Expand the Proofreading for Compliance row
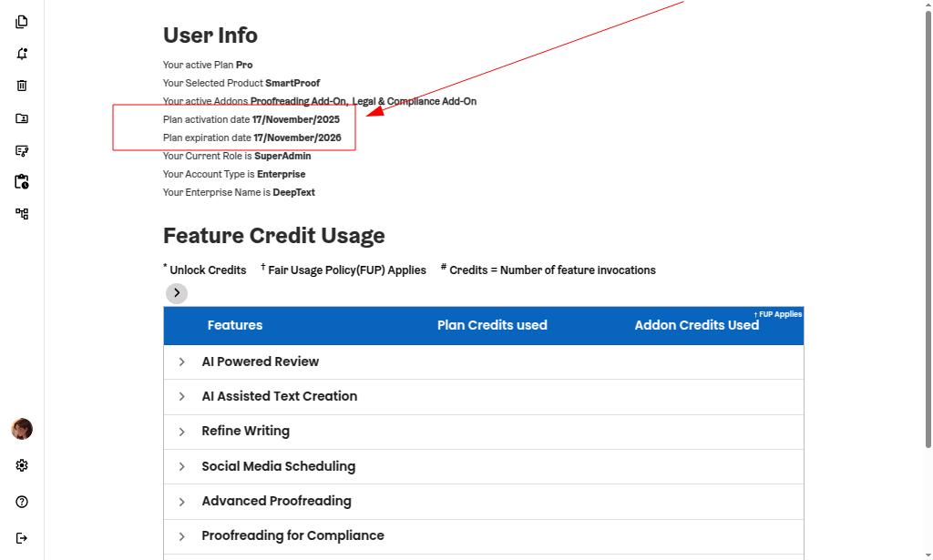 (x=182, y=536)
